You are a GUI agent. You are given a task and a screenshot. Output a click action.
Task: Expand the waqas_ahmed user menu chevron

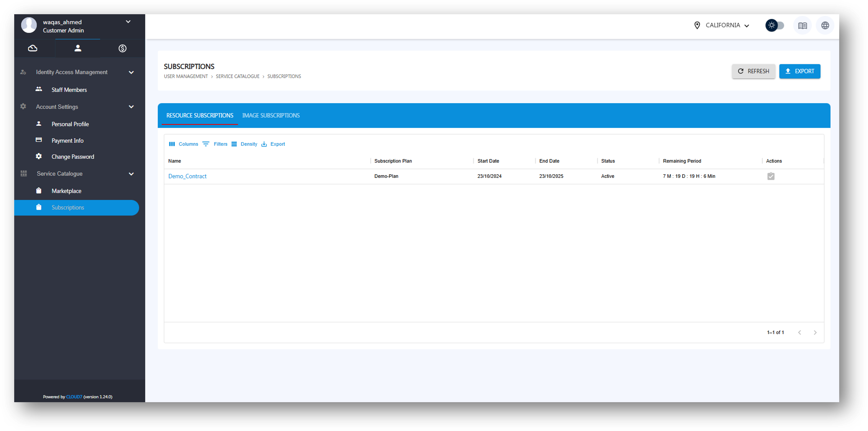(128, 22)
